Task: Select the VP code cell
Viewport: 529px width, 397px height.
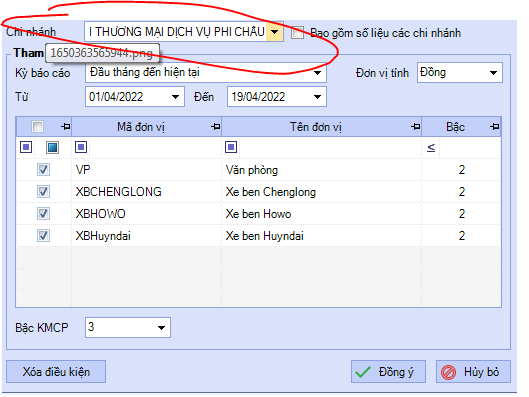Action: pos(146,170)
